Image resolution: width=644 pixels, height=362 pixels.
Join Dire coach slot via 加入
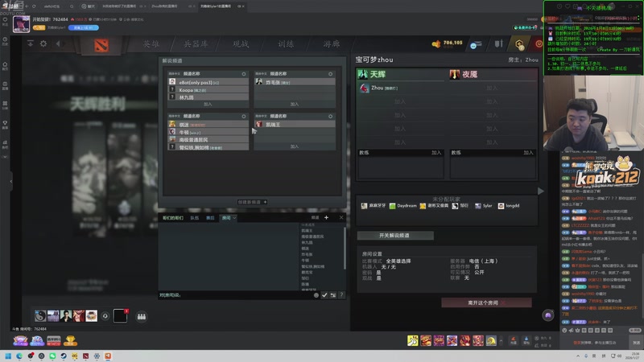tap(528, 153)
